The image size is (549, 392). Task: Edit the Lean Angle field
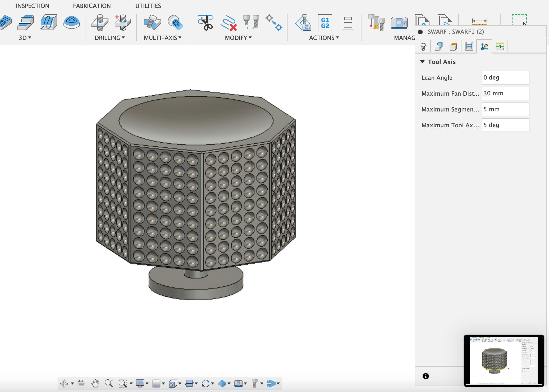pos(505,78)
